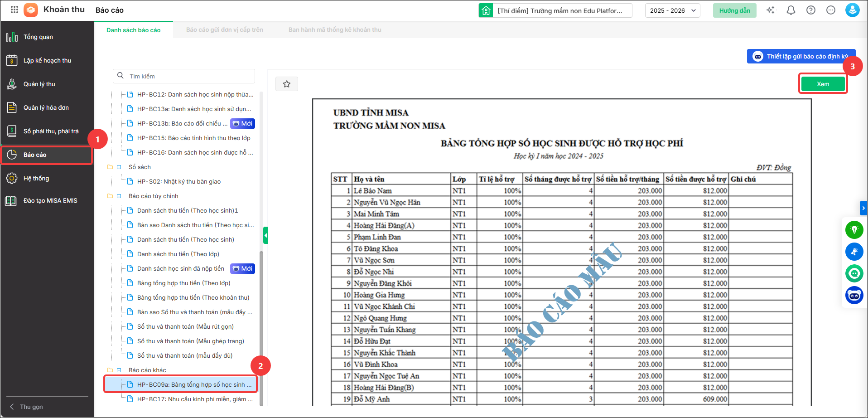
Task: Open the app launcher grid icon
Action: 14,10
